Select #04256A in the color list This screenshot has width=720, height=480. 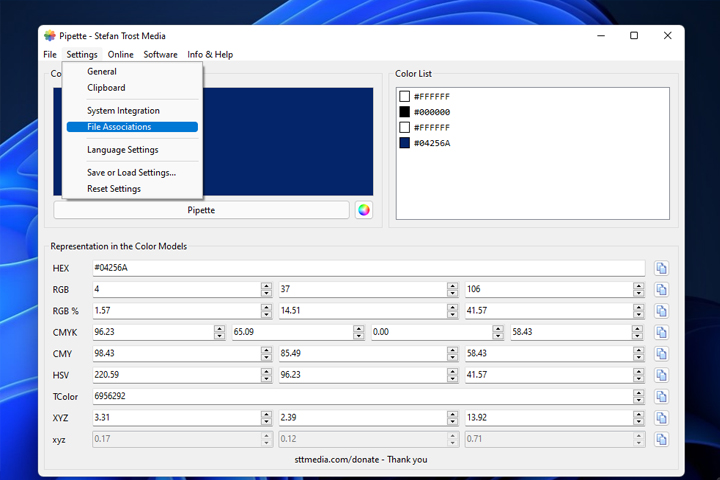pos(425,143)
